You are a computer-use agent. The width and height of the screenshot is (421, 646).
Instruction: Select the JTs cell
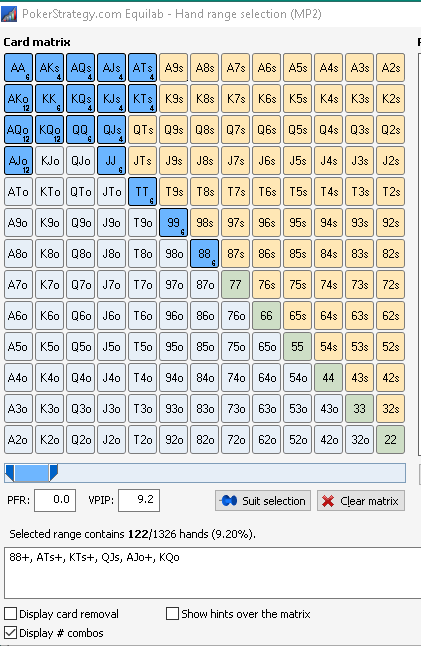coord(143,161)
